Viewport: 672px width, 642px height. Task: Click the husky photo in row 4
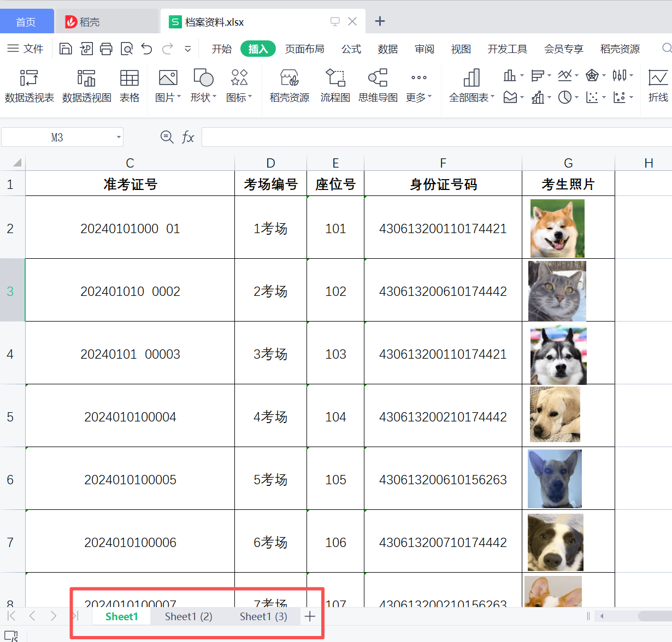coord(558,355)
